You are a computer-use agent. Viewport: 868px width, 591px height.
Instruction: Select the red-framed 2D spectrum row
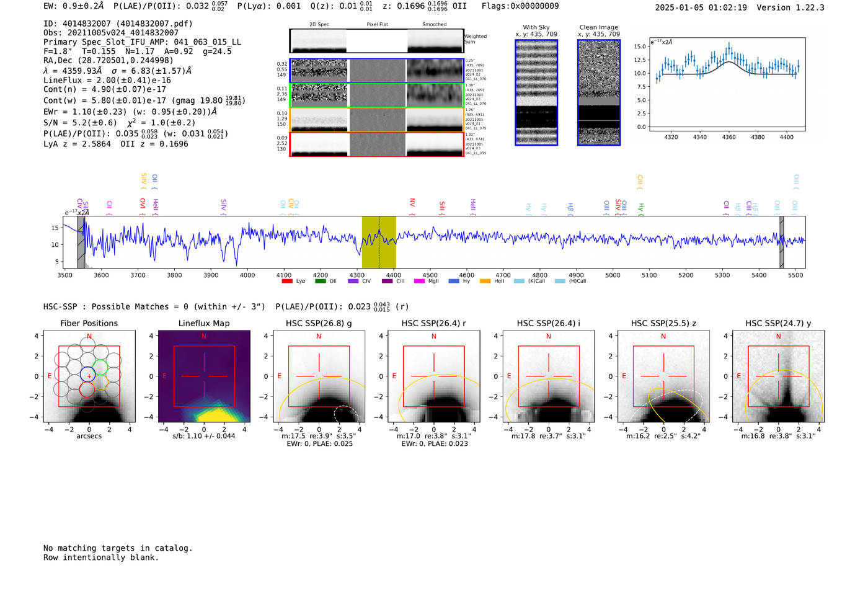pos(376,144)
